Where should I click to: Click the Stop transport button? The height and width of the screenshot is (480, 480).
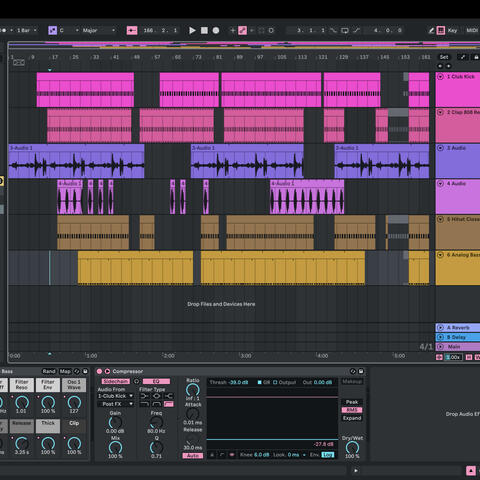pyautogui.click(x=204, y=30)
